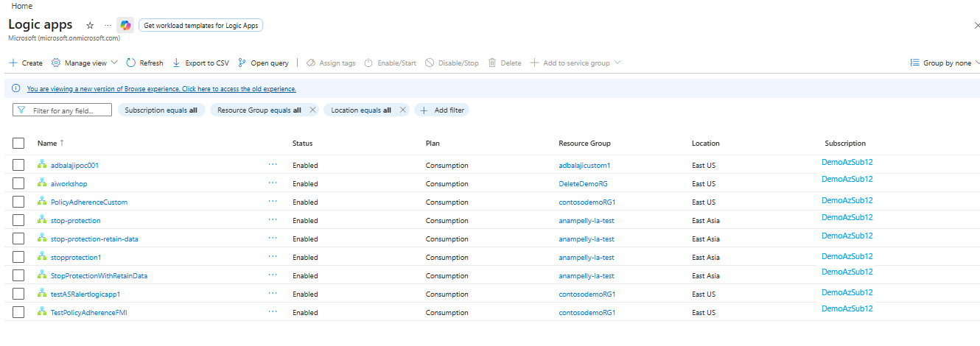This screenshot has height=346, width=980.
Task: Open Location equals all filter
Action: click(360, 110)
